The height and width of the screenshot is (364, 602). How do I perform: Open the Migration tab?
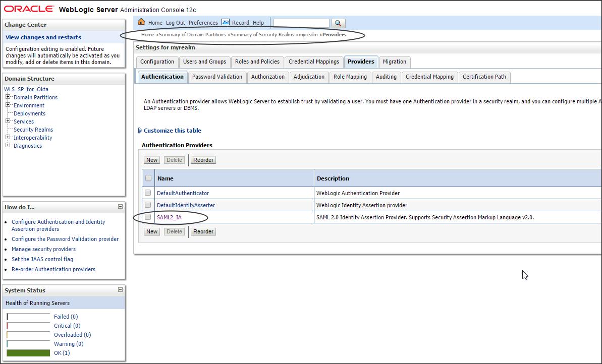coord(394,62)
